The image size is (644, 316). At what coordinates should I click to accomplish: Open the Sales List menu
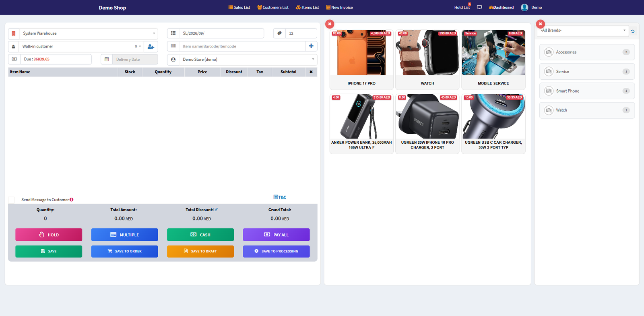point(239,7)
